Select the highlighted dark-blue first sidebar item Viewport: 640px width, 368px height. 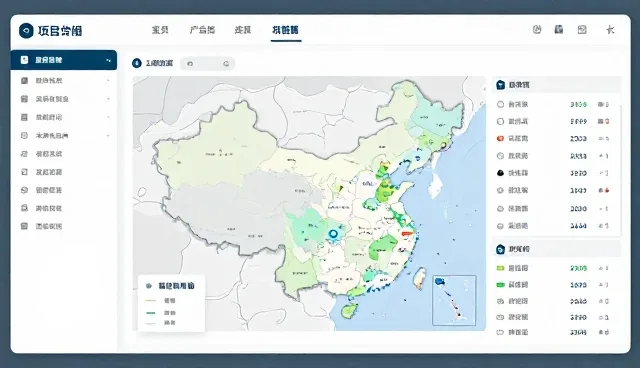coord(64,60)
